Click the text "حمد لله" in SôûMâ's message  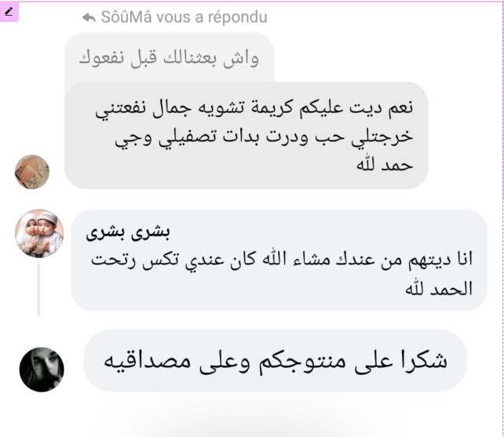pos(385,166)
